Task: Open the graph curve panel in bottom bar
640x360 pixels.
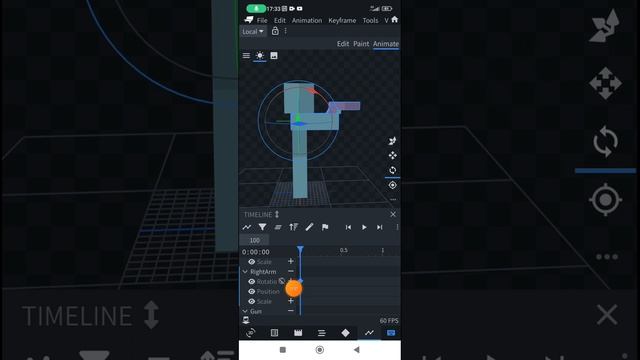Action: (x=369, y=333)
